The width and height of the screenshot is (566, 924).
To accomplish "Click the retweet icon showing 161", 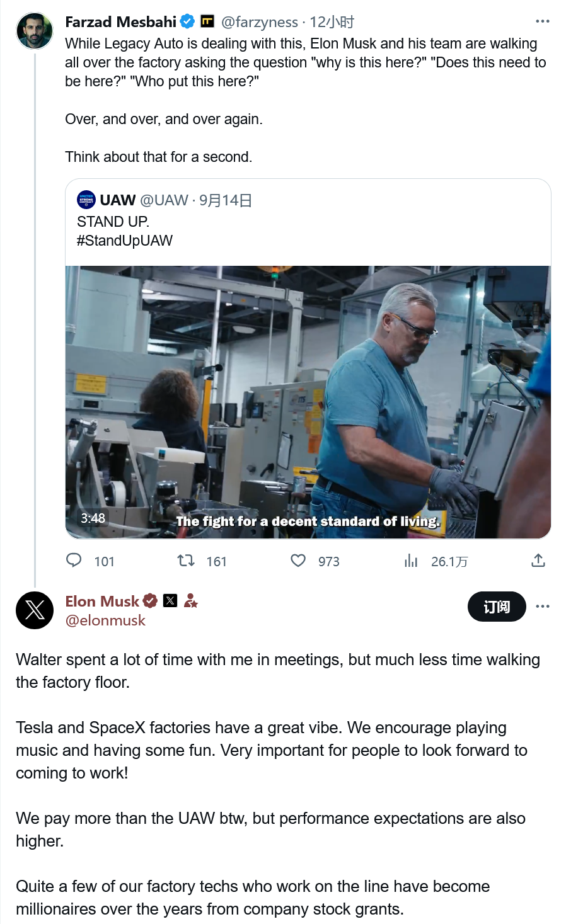I will click(x=186, y=560).
